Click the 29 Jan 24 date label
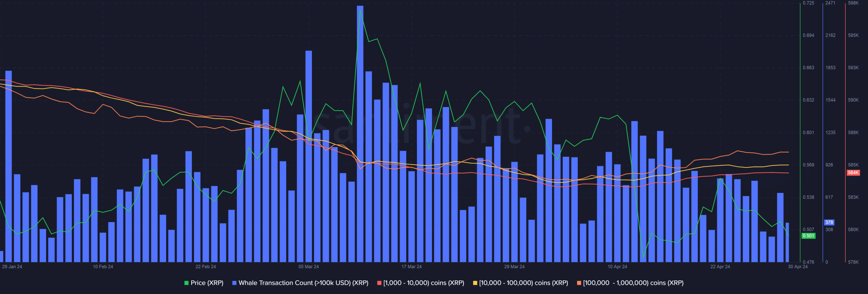868x294 pixels. click(x=12, y=267)
